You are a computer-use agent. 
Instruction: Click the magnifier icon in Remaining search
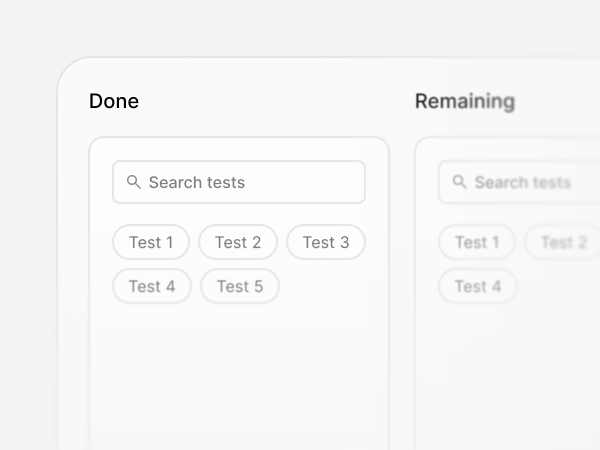pos(460,182)
